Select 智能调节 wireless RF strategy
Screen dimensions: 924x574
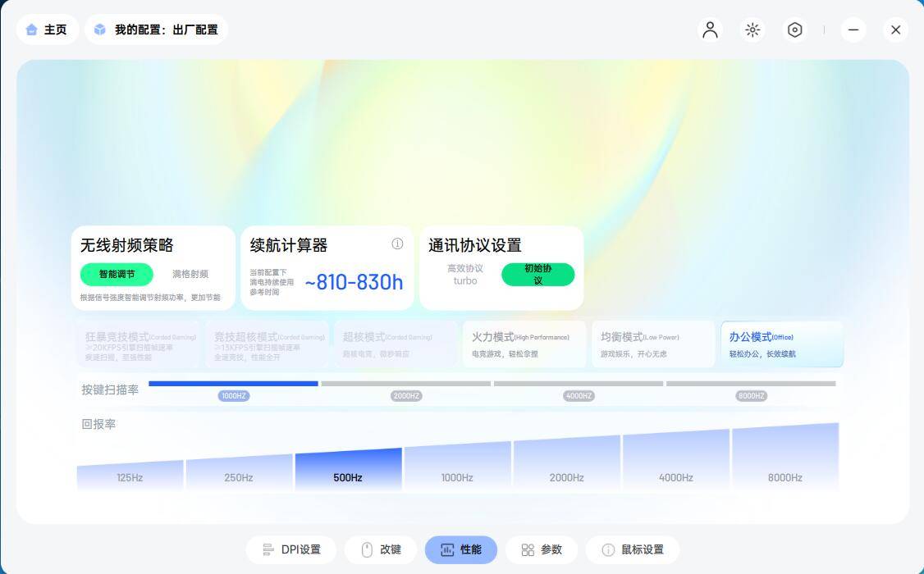pyautogui.click(x=117, y=274)
